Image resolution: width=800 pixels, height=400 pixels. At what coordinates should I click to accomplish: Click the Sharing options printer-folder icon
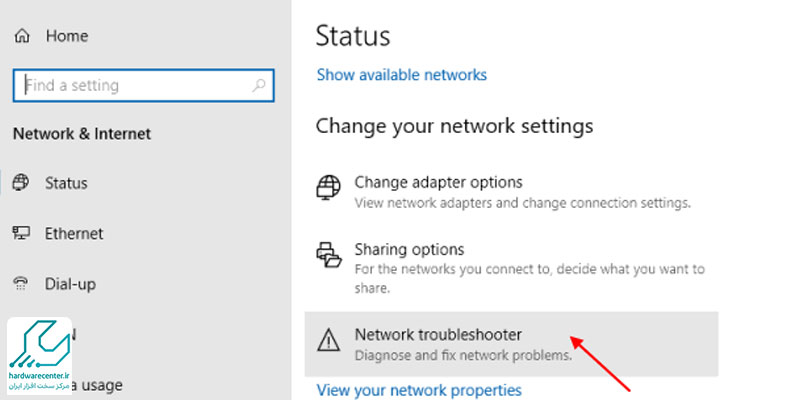click(x=329, y=255)
